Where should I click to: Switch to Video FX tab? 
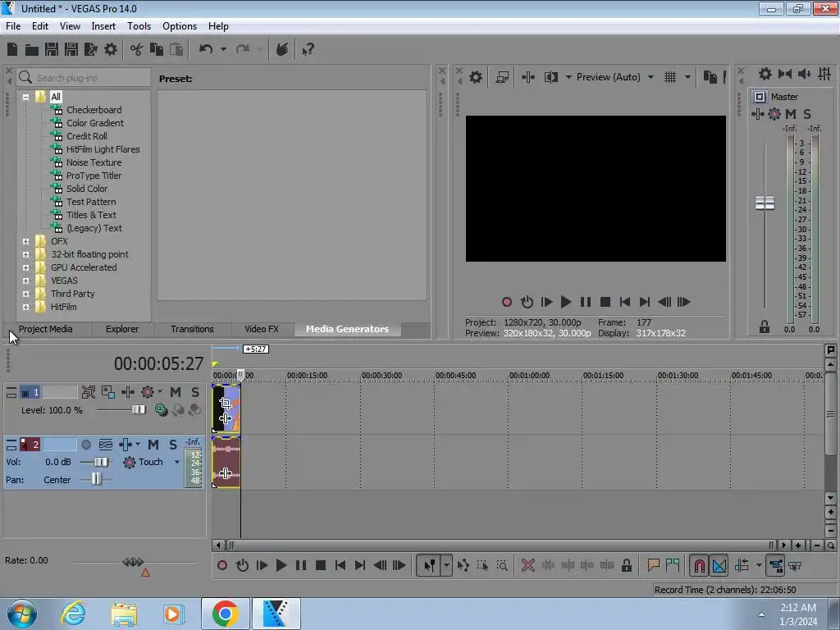coord(262,329)
